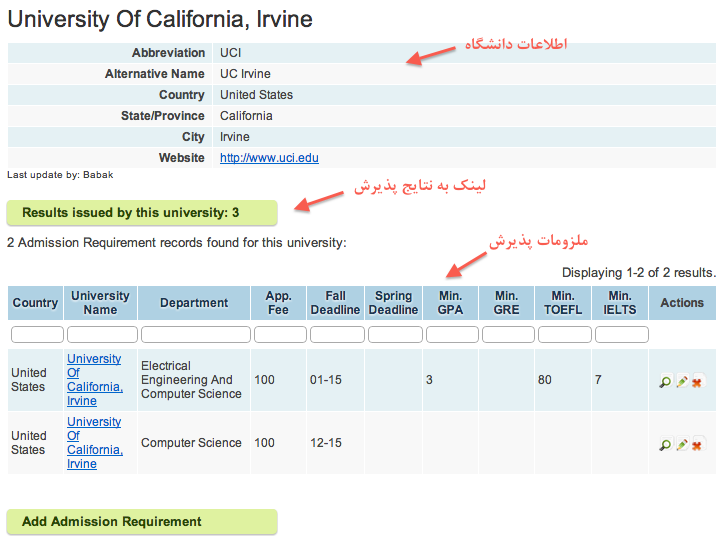
Task: Sort table by App. Fee header
Action: click(279, 303)
